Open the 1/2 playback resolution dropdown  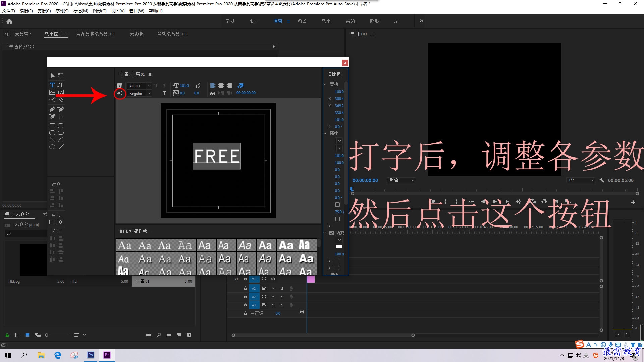[581, 180]
